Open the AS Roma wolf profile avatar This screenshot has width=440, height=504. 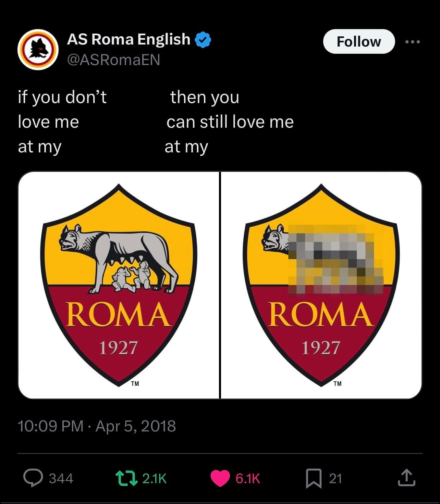(x=38, y=49)
